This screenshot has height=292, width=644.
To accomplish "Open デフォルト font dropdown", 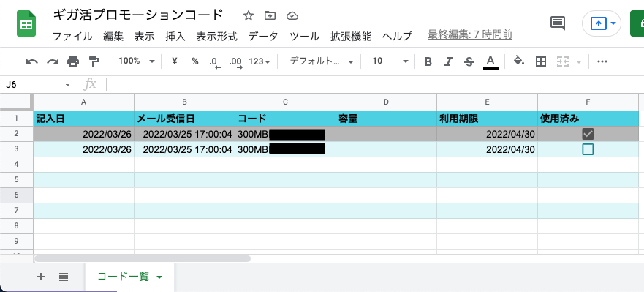I will tap(322, 61).
